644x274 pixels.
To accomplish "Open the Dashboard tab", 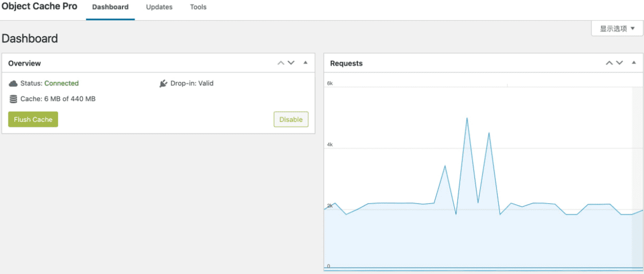I will point(110,7).
